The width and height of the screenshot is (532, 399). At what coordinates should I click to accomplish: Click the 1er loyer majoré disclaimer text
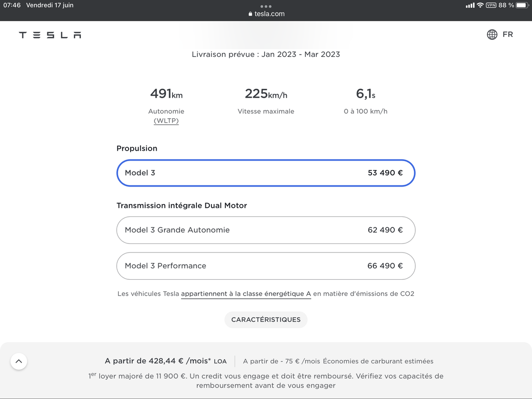pos(266,381)
